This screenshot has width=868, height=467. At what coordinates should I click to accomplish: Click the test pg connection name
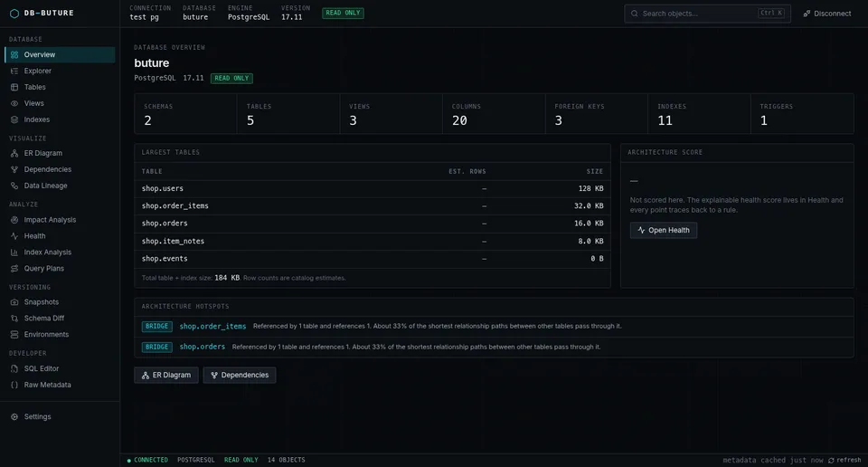click(144, 17)
